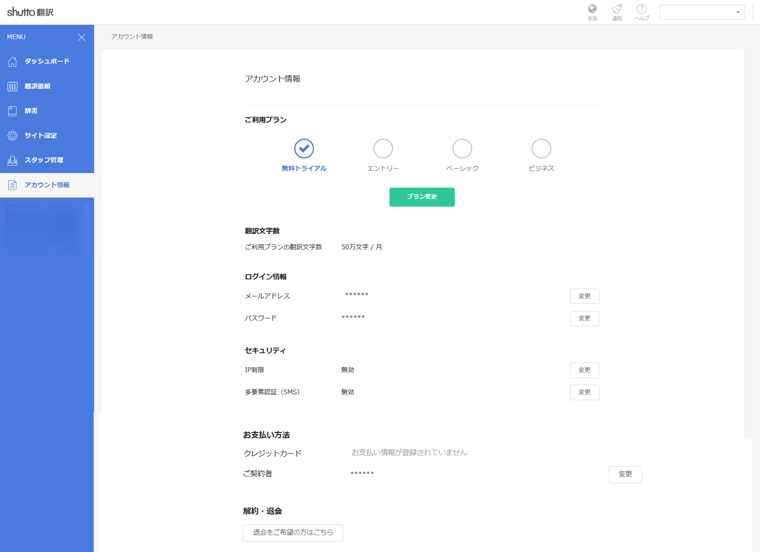This screenshot has height=552, width=780.
Task: Click the お支払い方法 heading
Action: [266, 435]
